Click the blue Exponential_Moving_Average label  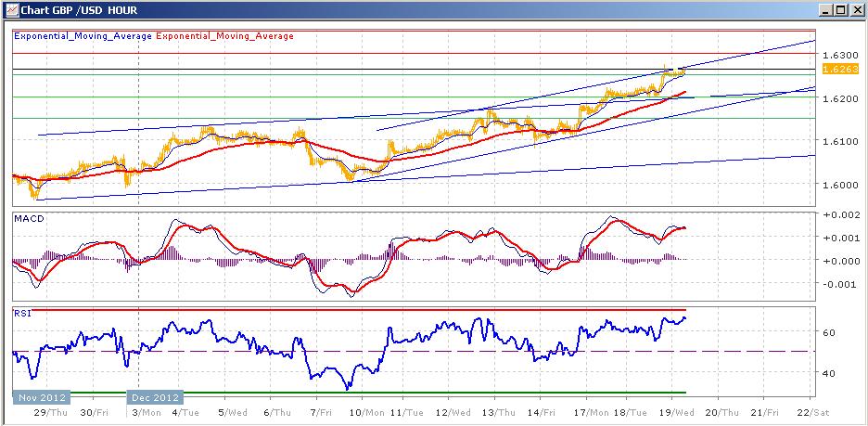click(83, 36)
